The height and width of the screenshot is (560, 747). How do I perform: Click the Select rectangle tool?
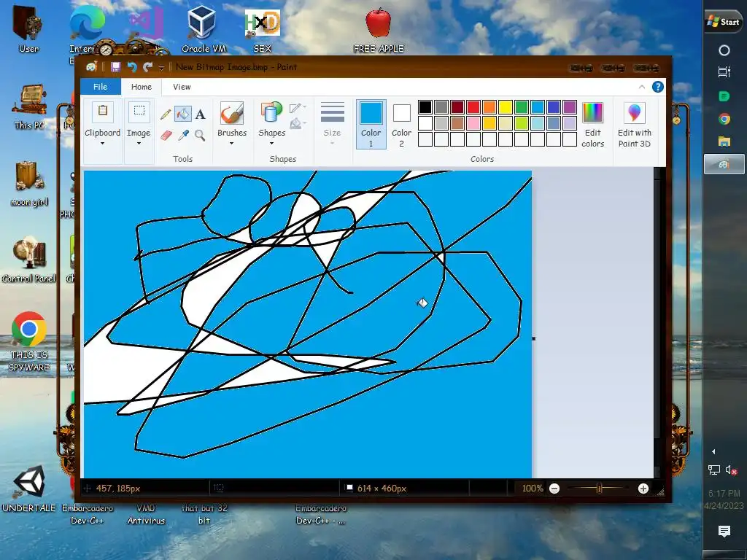pyautogui.click(x=139, y=112)
